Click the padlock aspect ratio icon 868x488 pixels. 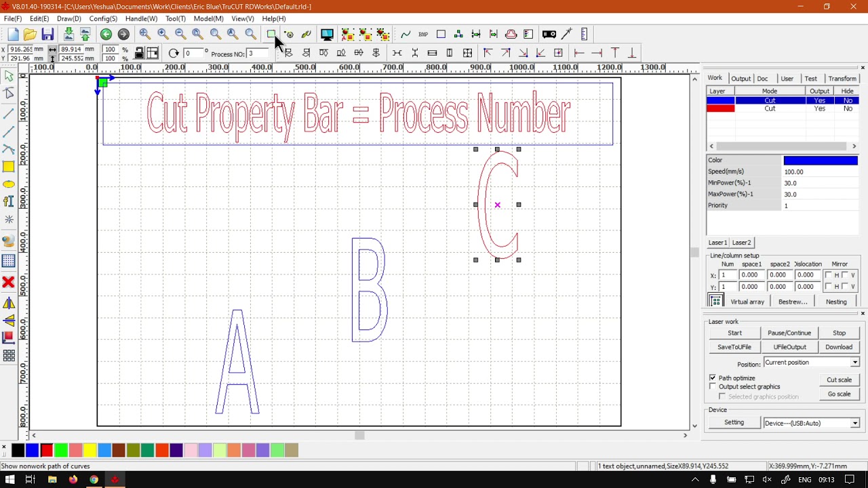pyautogui.click(x=139, y=54)
